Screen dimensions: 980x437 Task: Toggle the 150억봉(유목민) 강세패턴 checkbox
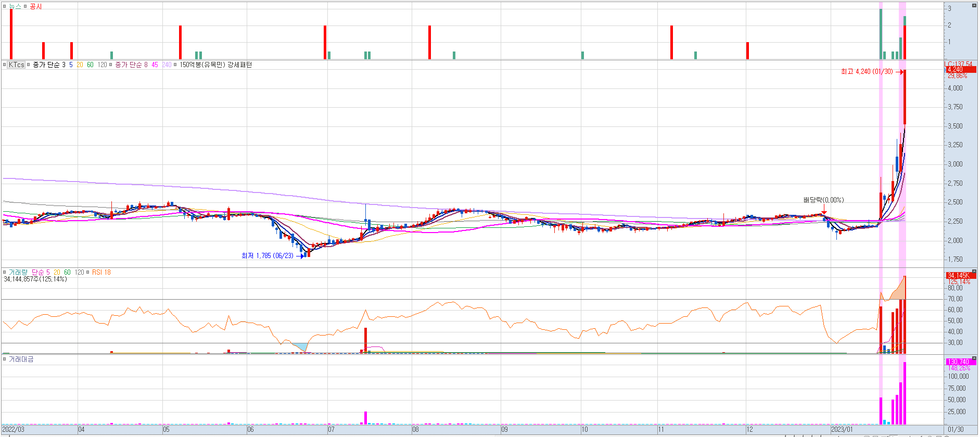(x=175, y=65)
